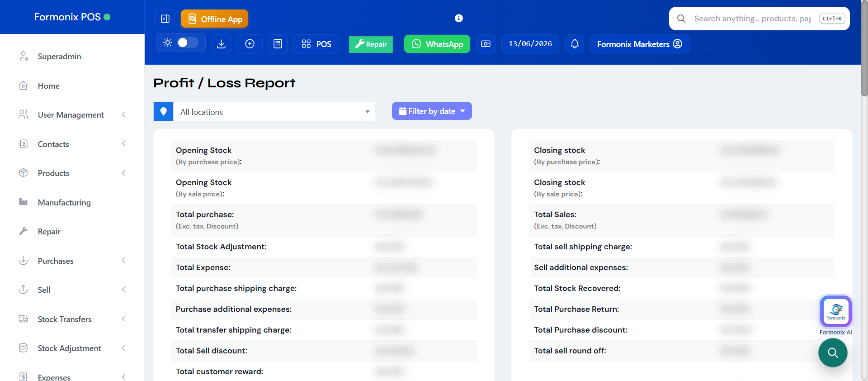The image size is (868, 381).
Task: Open Contacts menu item
Action: click(53, 144)
